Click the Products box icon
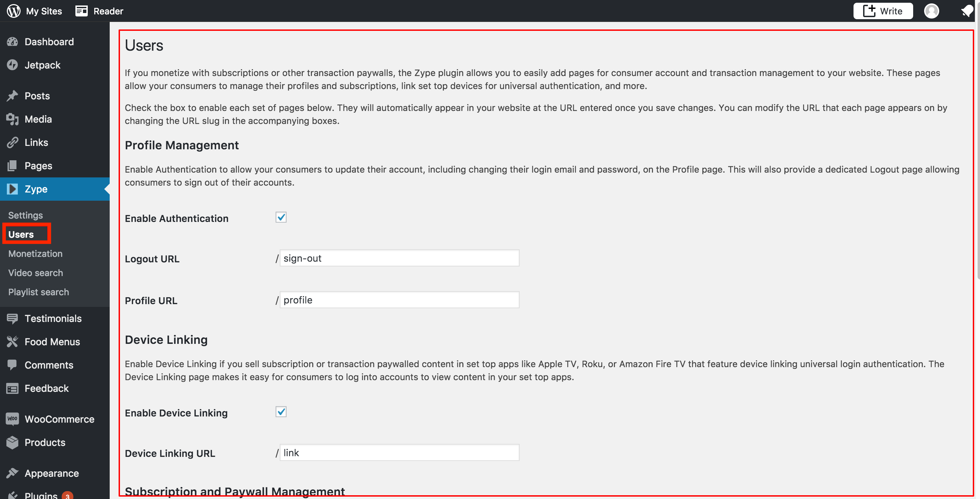This screenshot has height=499, width=980. (12, 442)
